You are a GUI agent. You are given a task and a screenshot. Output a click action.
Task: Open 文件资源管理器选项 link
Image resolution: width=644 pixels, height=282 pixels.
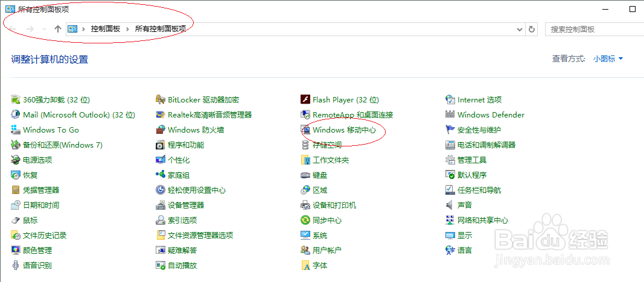(200, 235)
